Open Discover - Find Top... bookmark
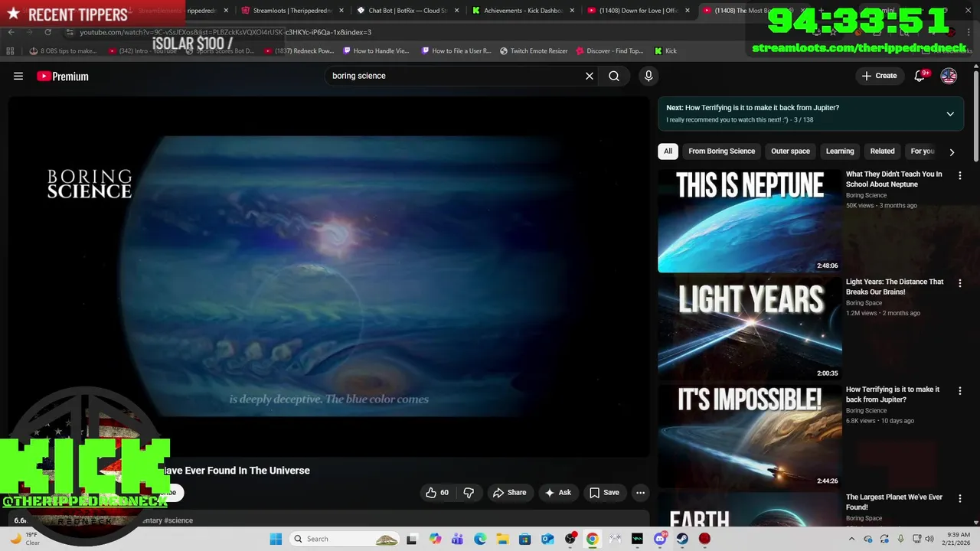The image size is (980, 551). point(609,51)
